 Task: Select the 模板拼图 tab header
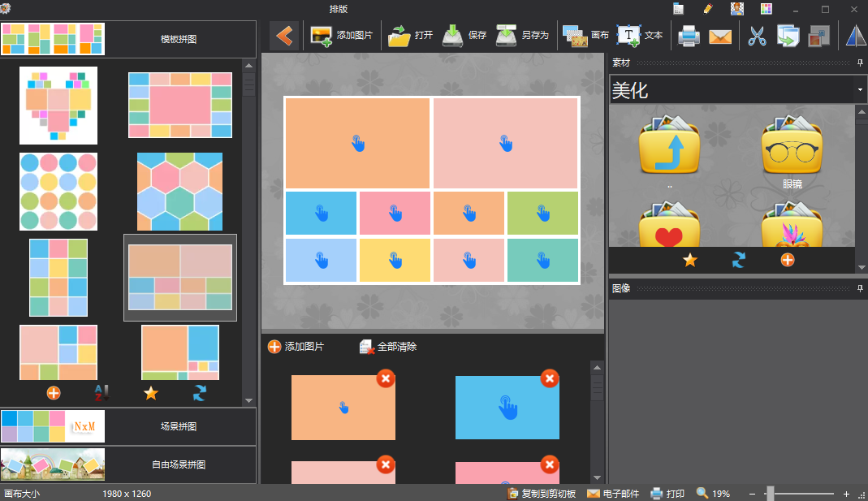pyautogui.click(x=178, y=39)
